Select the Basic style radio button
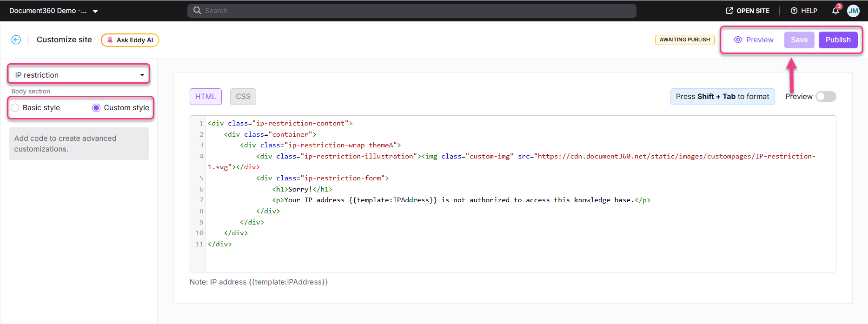This screenshot has width=868, height=324. pos(15,108)
